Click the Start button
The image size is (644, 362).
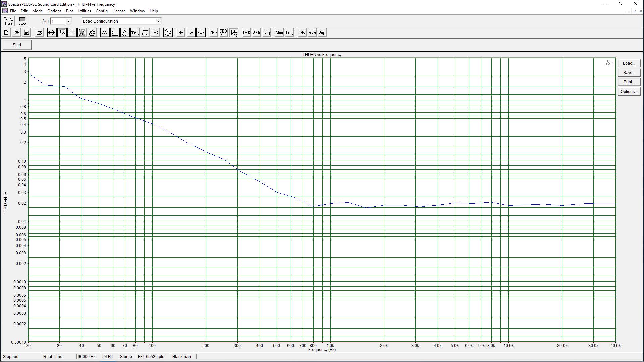click(x=17, y=45)
